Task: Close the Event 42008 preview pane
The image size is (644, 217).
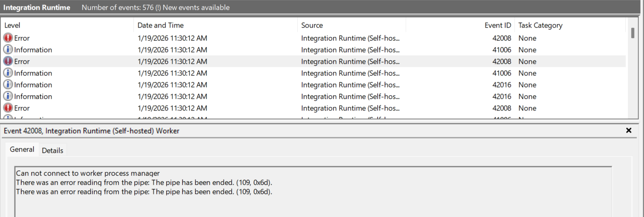Action: (629, 131)
